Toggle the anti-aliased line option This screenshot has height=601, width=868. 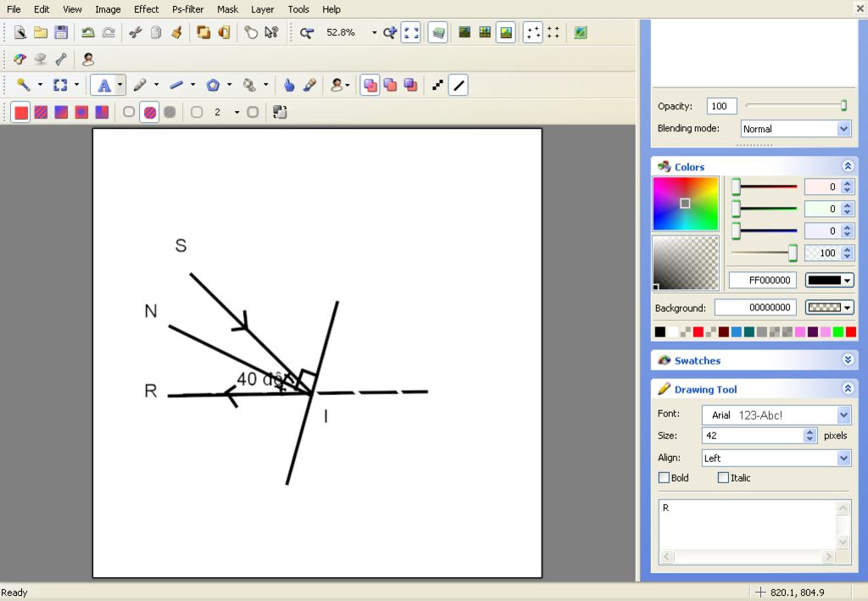(x=459, y=86)
